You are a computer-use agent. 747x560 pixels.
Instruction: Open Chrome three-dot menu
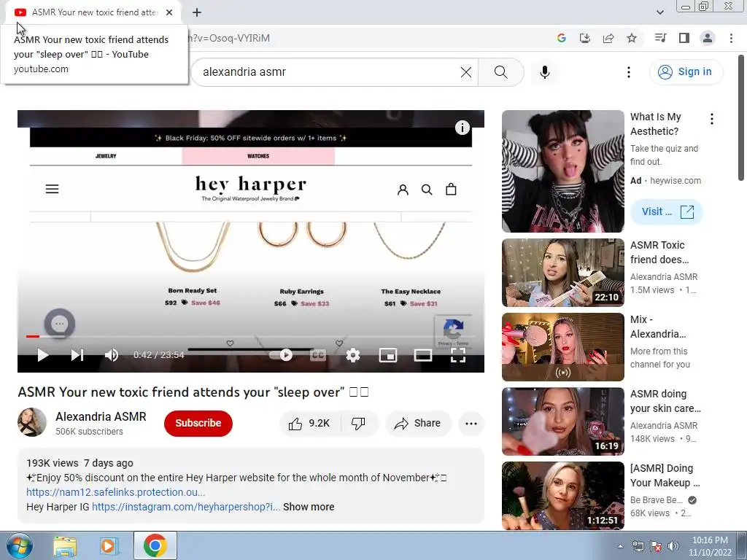(731, 38)
